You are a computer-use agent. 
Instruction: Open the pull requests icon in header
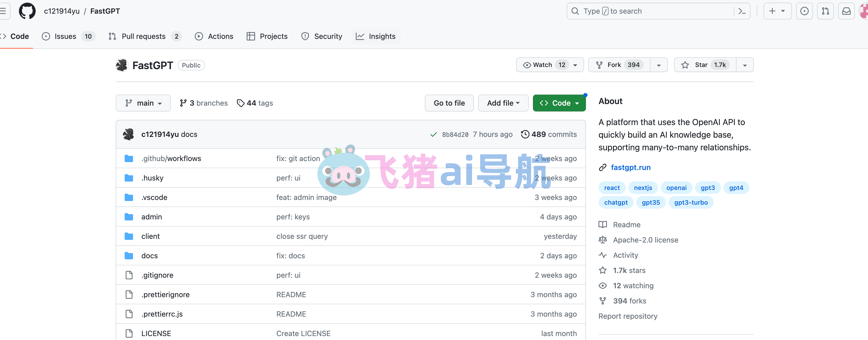click(825, 11)
